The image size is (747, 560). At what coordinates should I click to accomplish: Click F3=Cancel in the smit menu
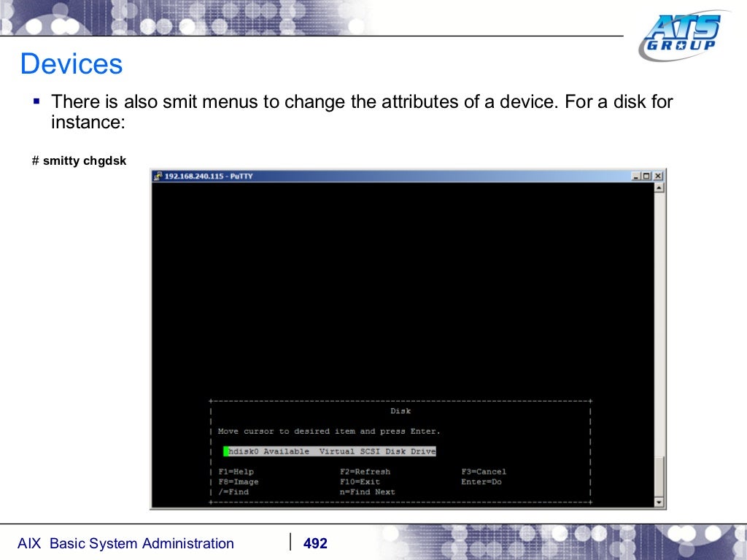tap(484, 472)
